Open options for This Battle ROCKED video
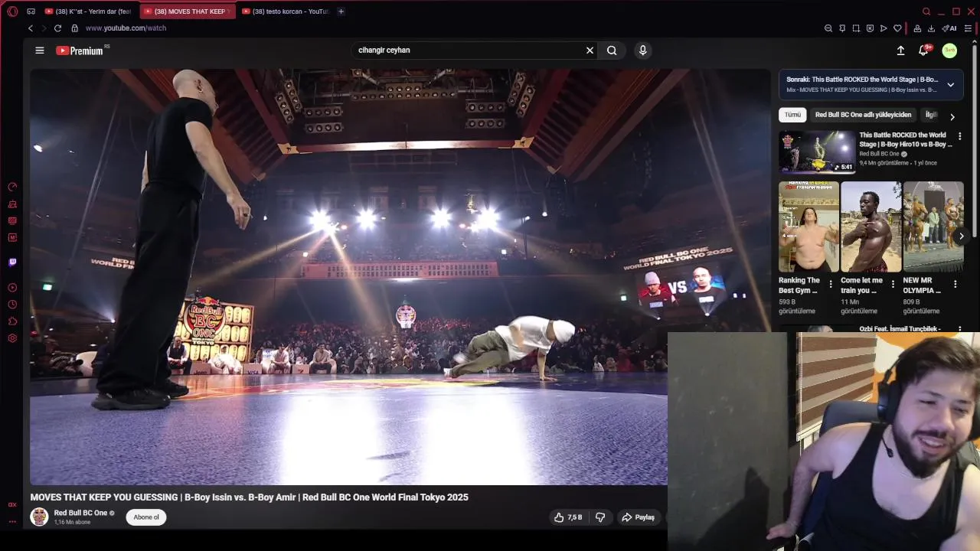This screenshot has height=551, width=980. [x=959, y=136]
